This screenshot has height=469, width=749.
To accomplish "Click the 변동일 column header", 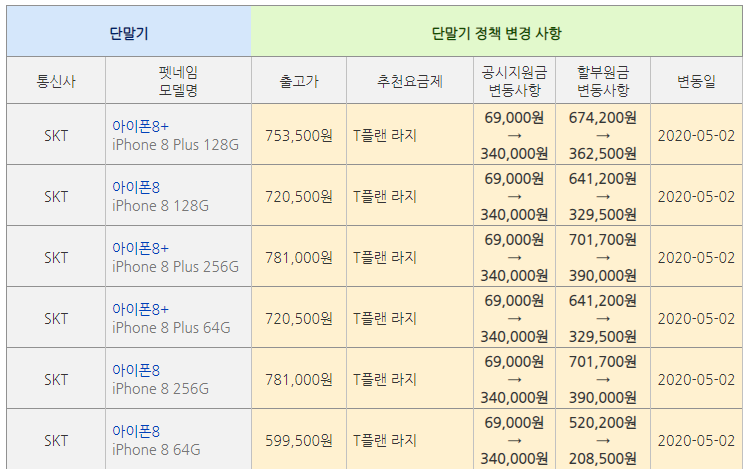I will 696,81.
